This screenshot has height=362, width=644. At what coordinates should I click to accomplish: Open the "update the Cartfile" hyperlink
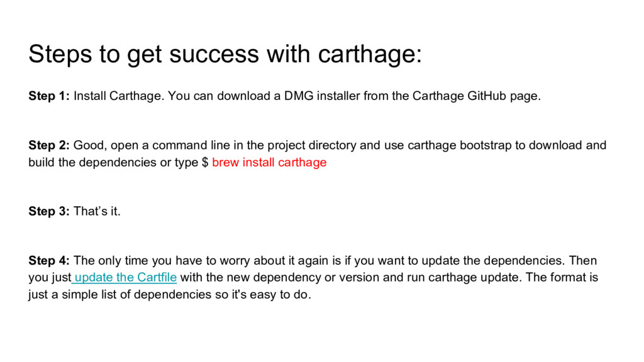tap(126, 277)
